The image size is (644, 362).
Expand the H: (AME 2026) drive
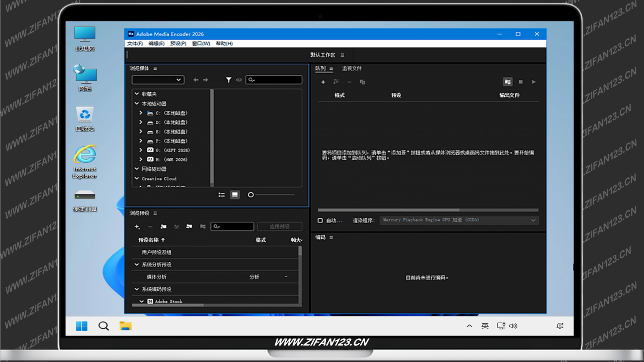pyautogui.click(x=141, y=159)
